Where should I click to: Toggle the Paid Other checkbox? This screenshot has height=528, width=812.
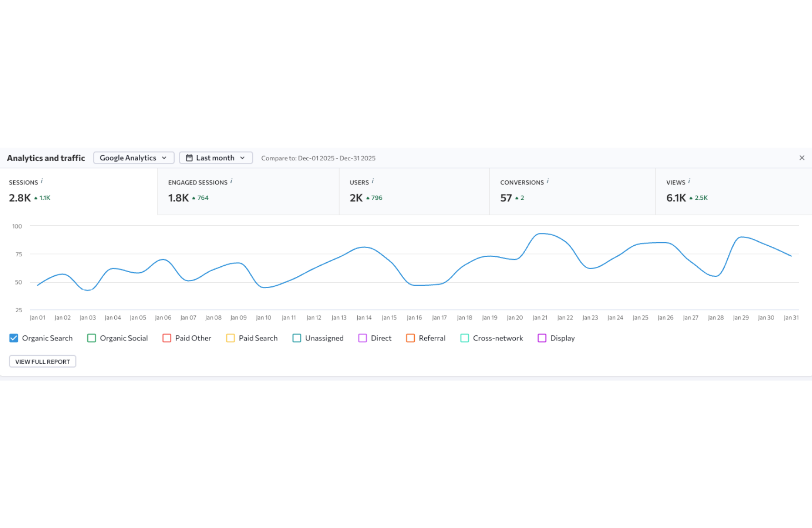click(167, 338)
